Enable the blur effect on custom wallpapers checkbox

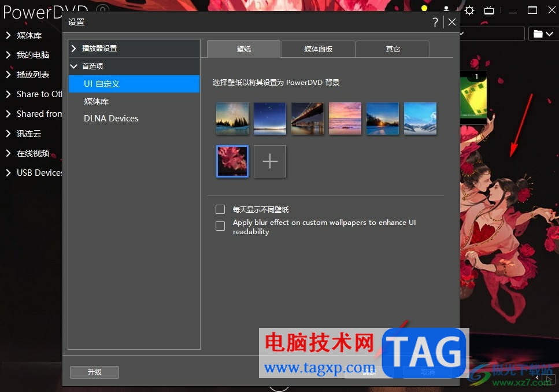220,226
